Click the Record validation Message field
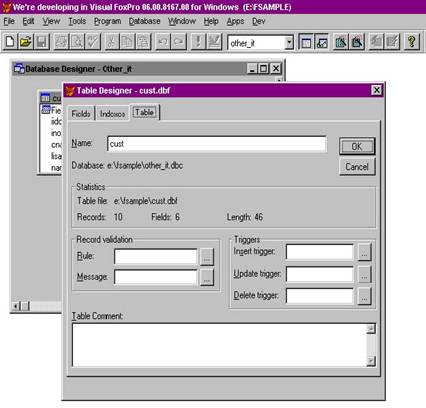The height and width of the screenshot is (408, 426). pyautogui.click(x=156, y=277)
